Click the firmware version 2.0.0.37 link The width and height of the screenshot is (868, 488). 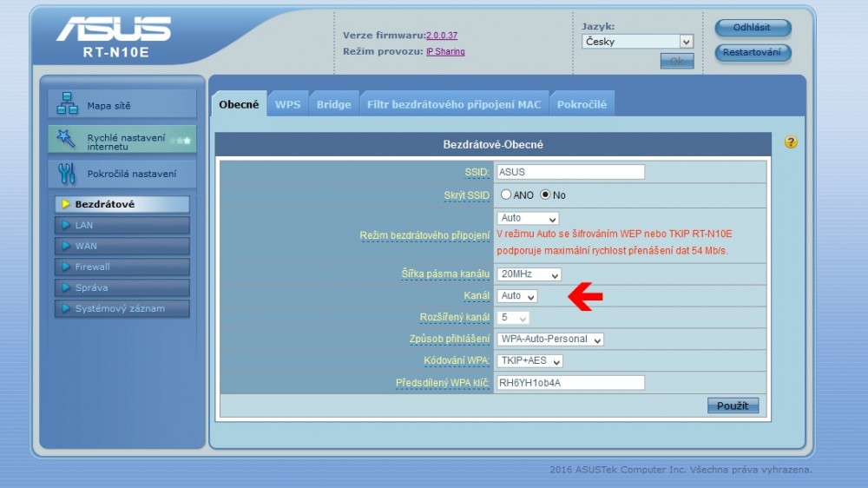441,36
